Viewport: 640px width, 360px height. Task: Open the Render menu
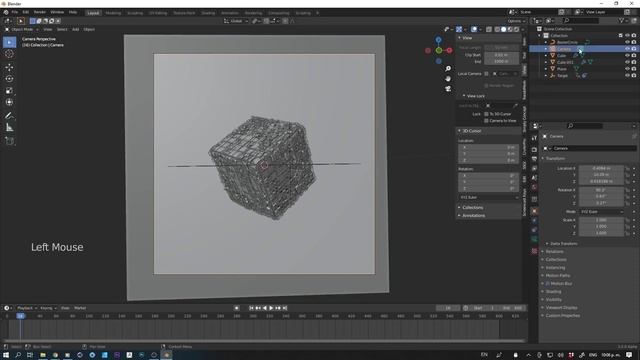pos(40,13)
